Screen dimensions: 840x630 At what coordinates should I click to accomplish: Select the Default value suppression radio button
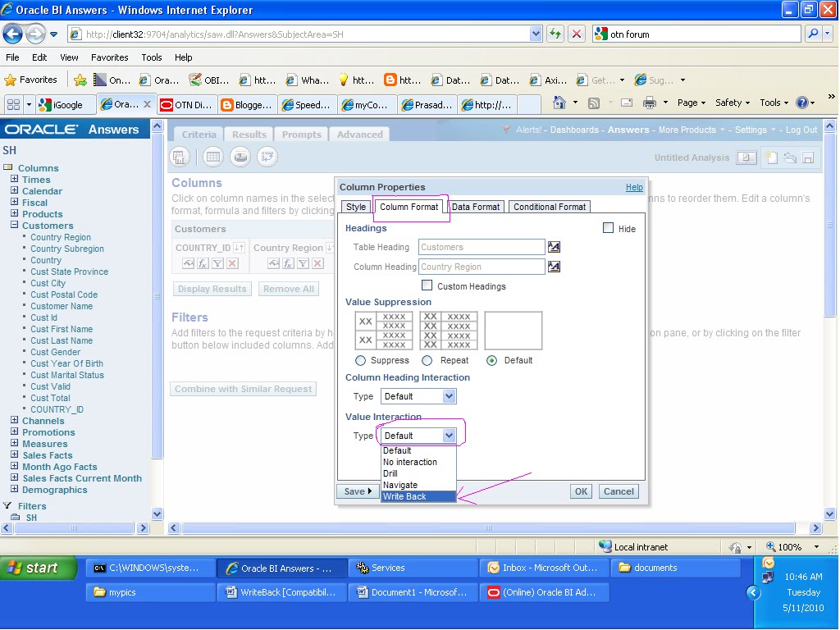pos(491,361)
